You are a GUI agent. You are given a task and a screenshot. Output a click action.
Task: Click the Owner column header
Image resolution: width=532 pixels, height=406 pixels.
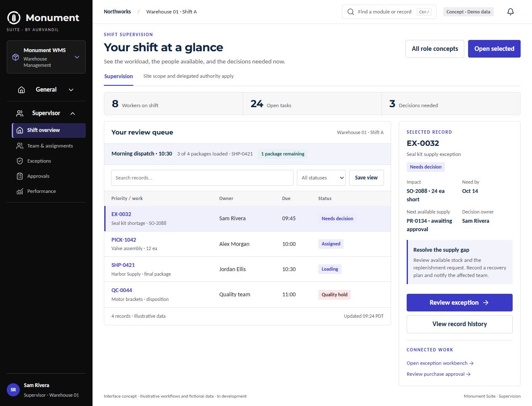point(226,198)
